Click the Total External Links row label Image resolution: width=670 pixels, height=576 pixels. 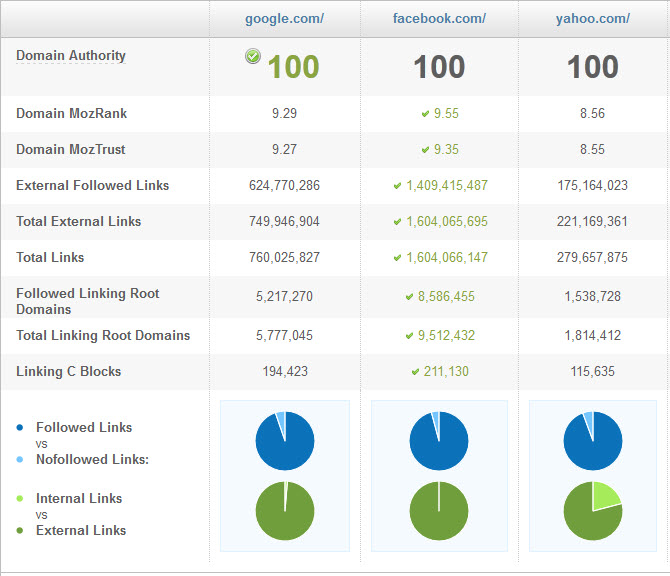[79, 221]
